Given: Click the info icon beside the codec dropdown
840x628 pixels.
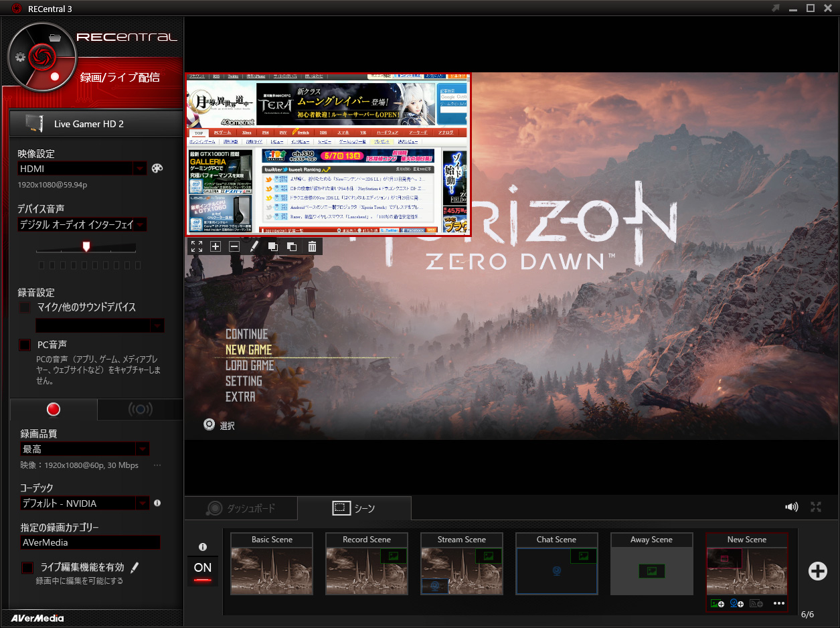Looking at the screenshot, I should point(157,503).
